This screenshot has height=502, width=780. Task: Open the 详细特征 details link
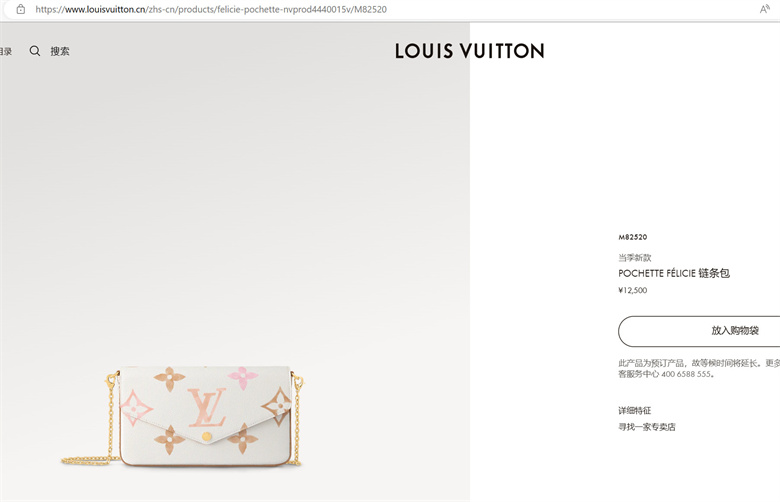(x=634, y=410)
